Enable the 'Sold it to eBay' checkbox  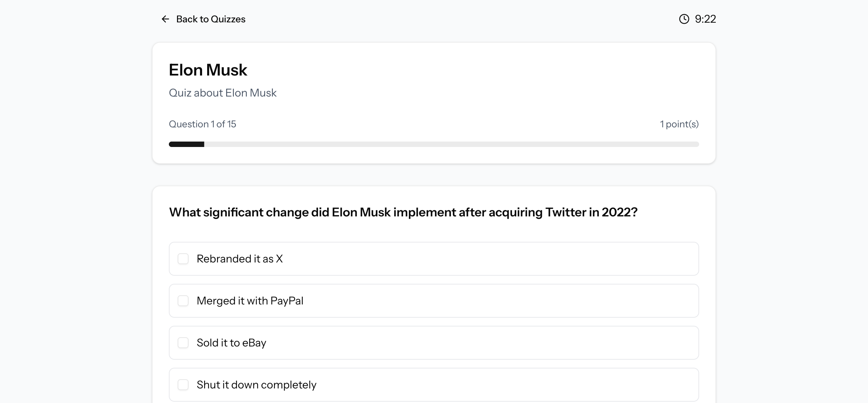click(x=183, y=343)
